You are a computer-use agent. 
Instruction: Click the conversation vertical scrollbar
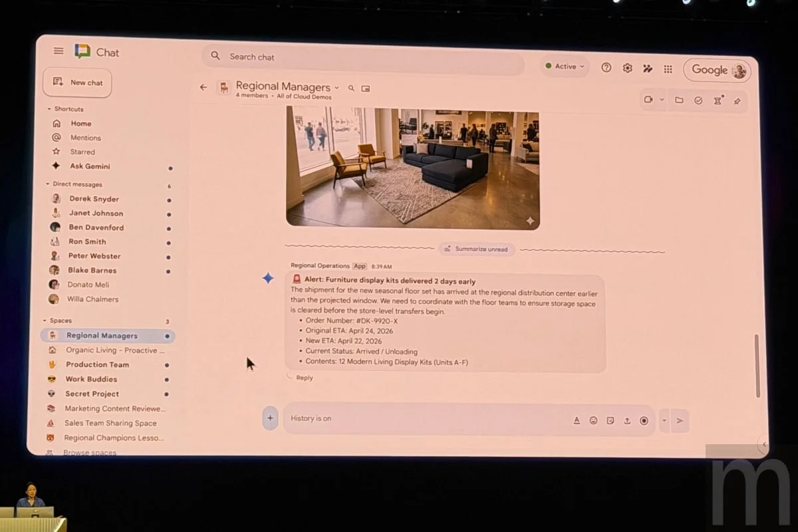(757, 366)
